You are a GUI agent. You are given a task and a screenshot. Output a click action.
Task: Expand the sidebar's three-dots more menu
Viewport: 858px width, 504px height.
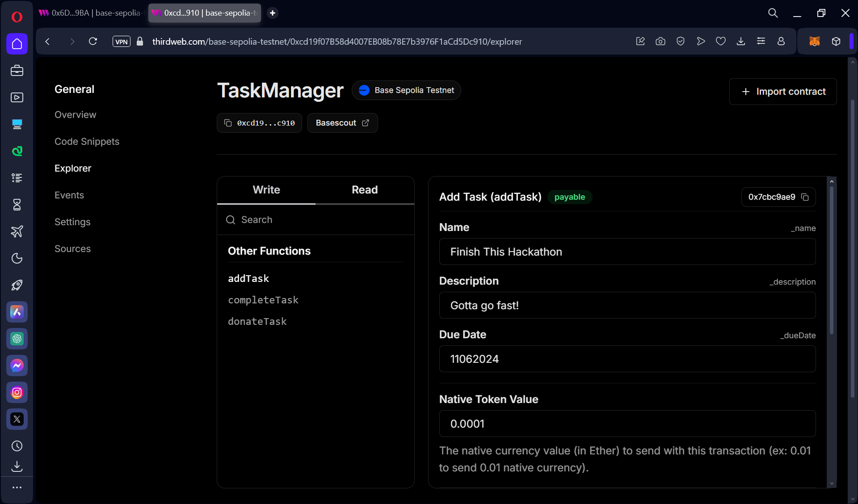(x=17, y=487)
